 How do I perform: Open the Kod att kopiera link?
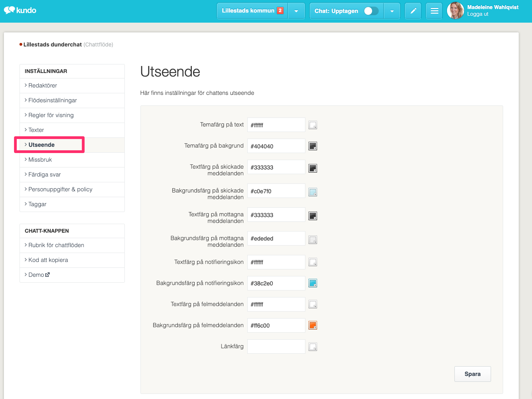point(48,260)
